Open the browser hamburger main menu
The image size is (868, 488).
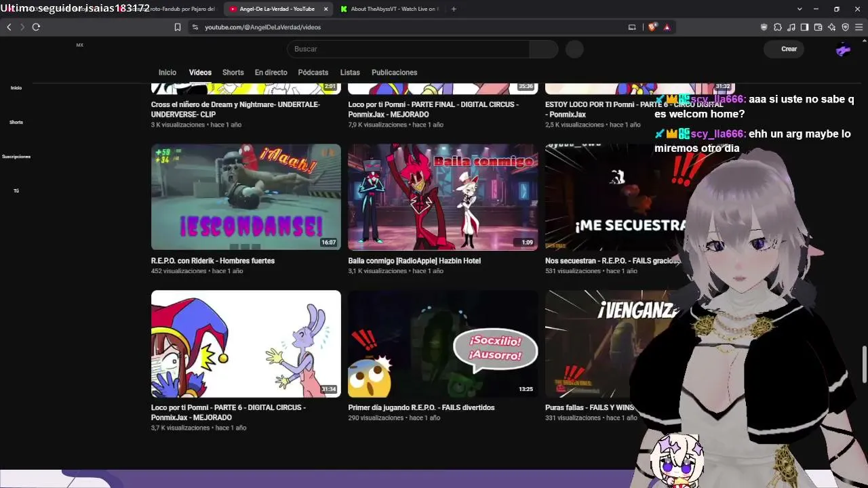pos(859,27)
